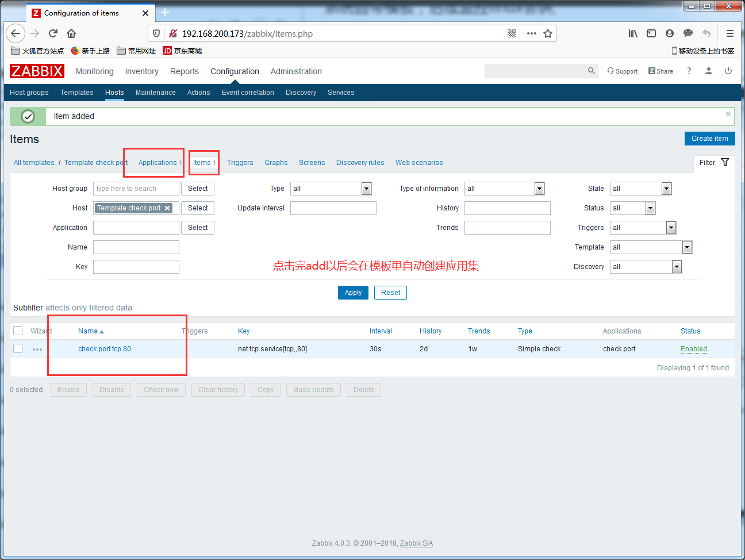745x560 pixels.
Task: Go back with browser back arrow
Action: (x=16, y=33)
